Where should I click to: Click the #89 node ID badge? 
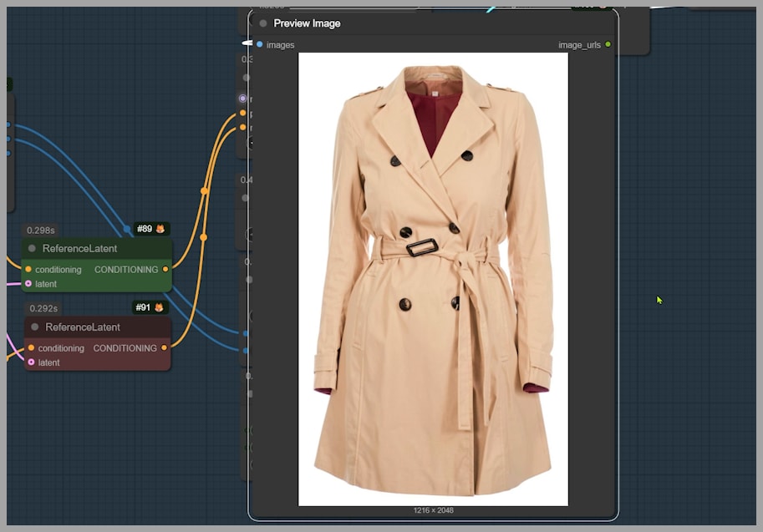tap(145, 229)
